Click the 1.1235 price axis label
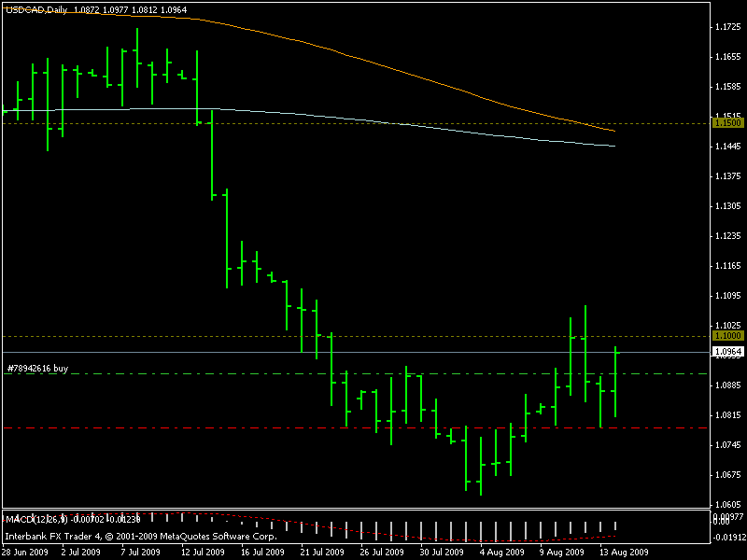This screenshot has height=560, width=747. tap(728, 236)
